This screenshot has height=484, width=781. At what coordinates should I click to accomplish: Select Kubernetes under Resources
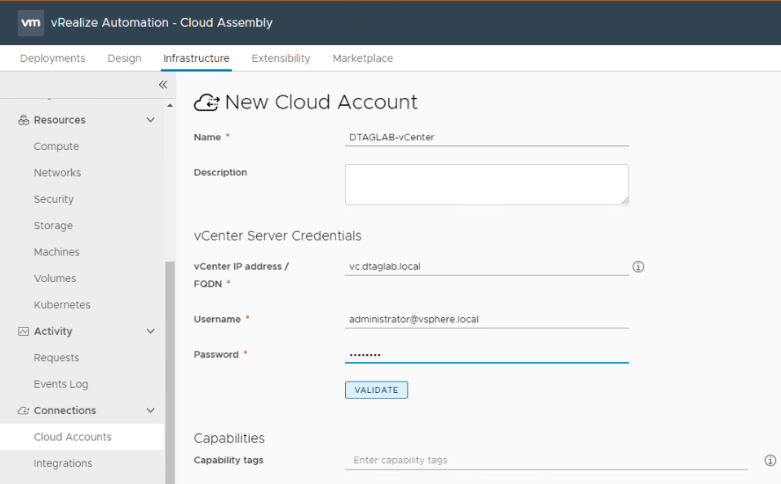click(x=62, y=305)
